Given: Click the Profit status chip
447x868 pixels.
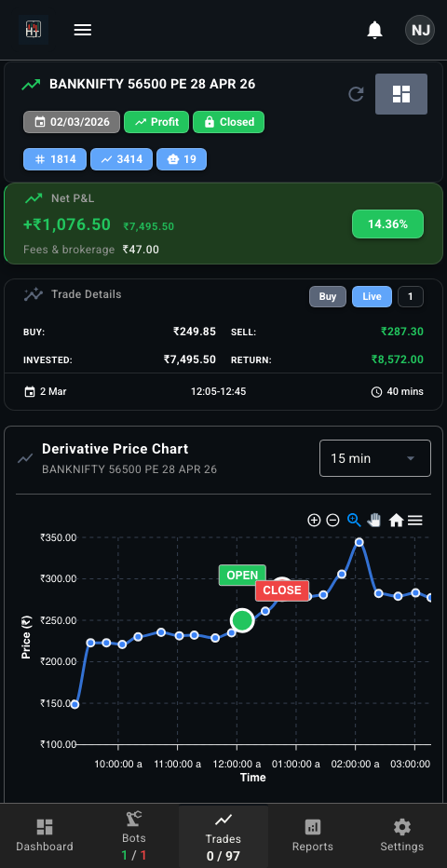Looking at the screenshot, I should pos(156,122).
